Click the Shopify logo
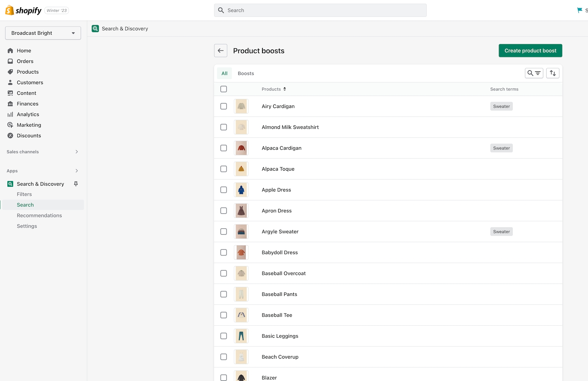 tap(23, 10)
